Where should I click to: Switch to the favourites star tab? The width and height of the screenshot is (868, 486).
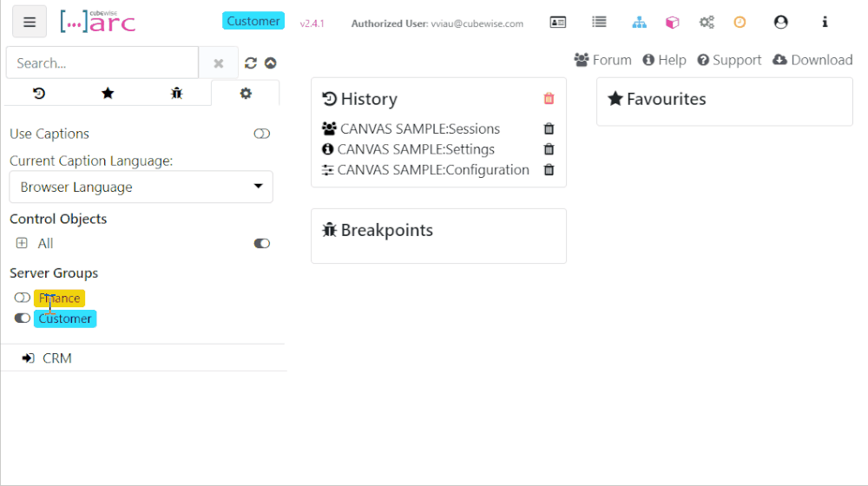(x=108, y=93)
